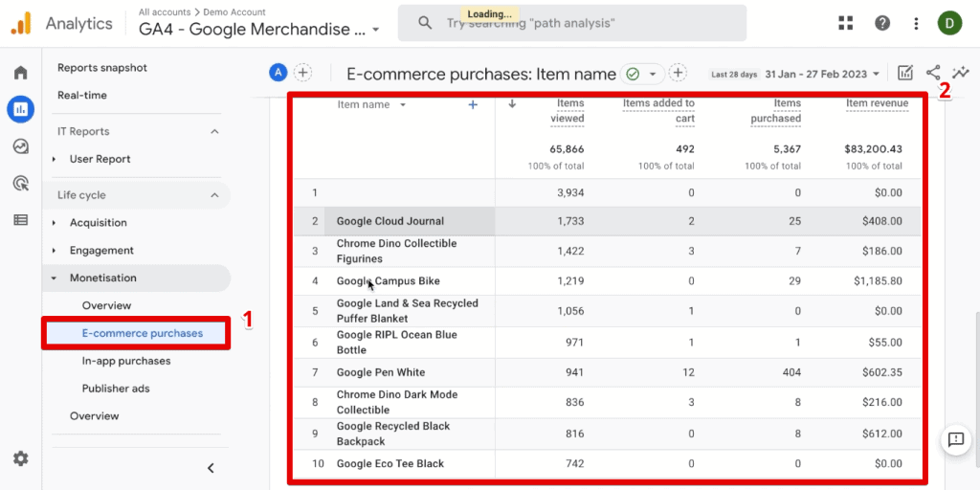Image resolution: width=980 pixels, height=490 pixels.
Task: Open the Help question mark icon
Action: tap(881, 23)
